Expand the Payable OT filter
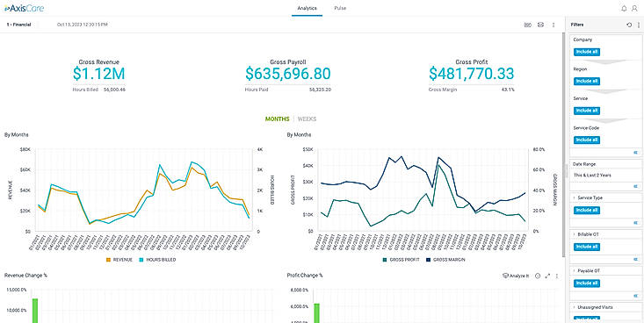 point(586,271)
